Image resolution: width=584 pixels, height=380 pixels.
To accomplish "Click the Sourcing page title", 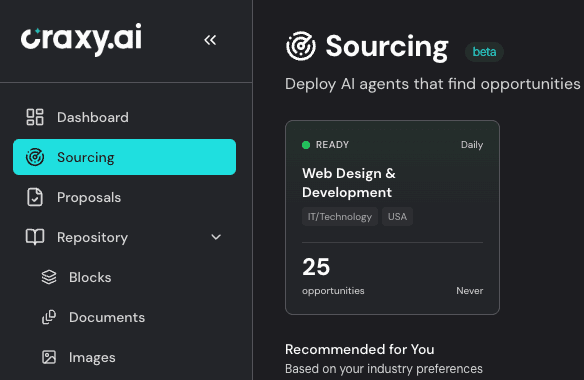I will coord(387,46).
